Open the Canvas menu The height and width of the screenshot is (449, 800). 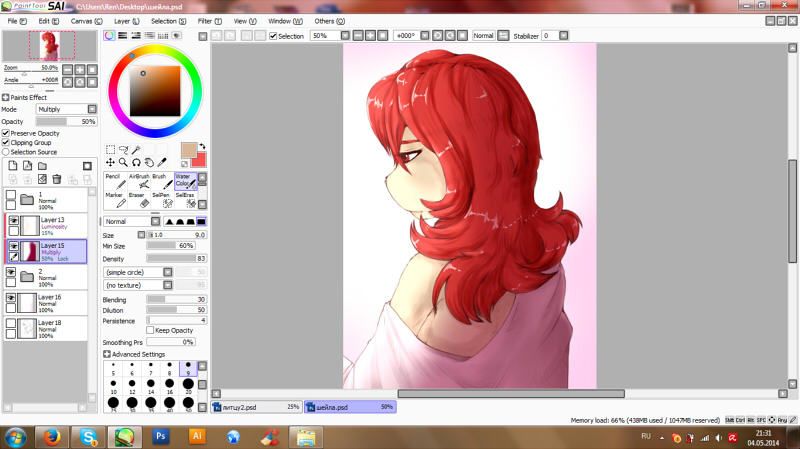pos(86,21)
